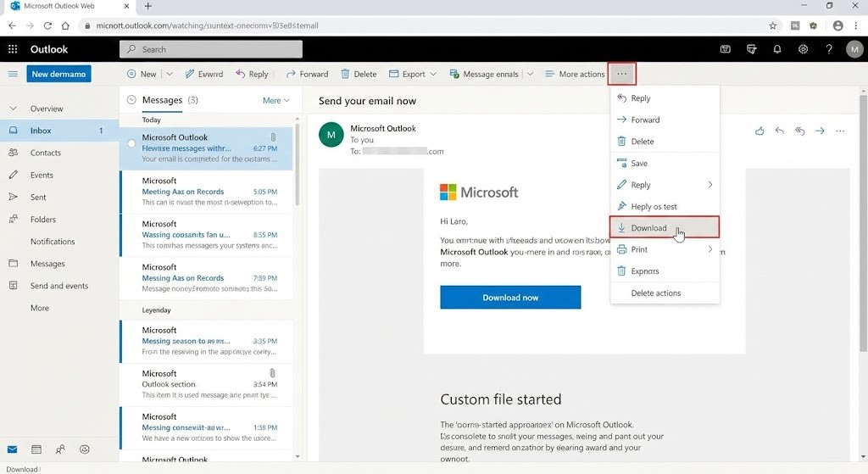Choose Download in the context menu

point(665,227)
